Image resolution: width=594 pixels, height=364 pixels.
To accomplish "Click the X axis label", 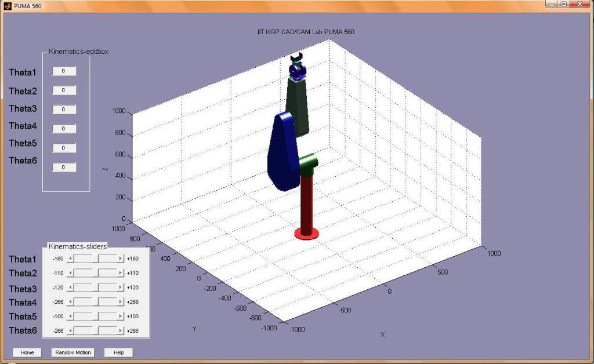I will (383, 334).
